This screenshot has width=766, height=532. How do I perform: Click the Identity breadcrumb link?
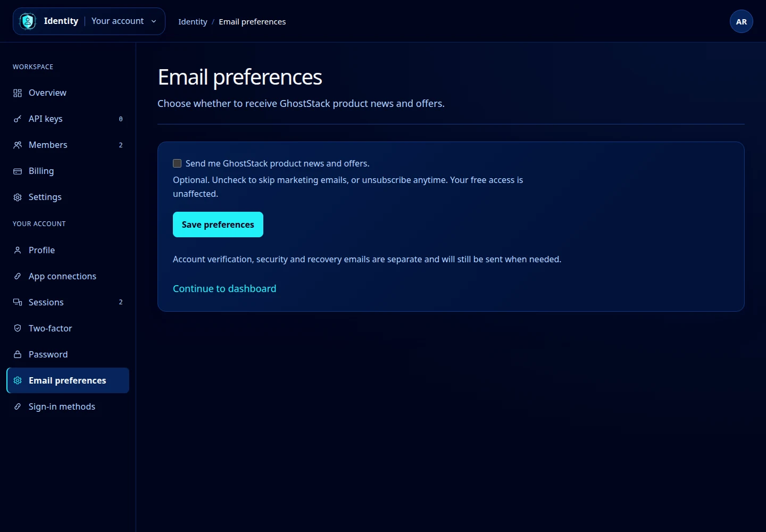coord(193,22)
